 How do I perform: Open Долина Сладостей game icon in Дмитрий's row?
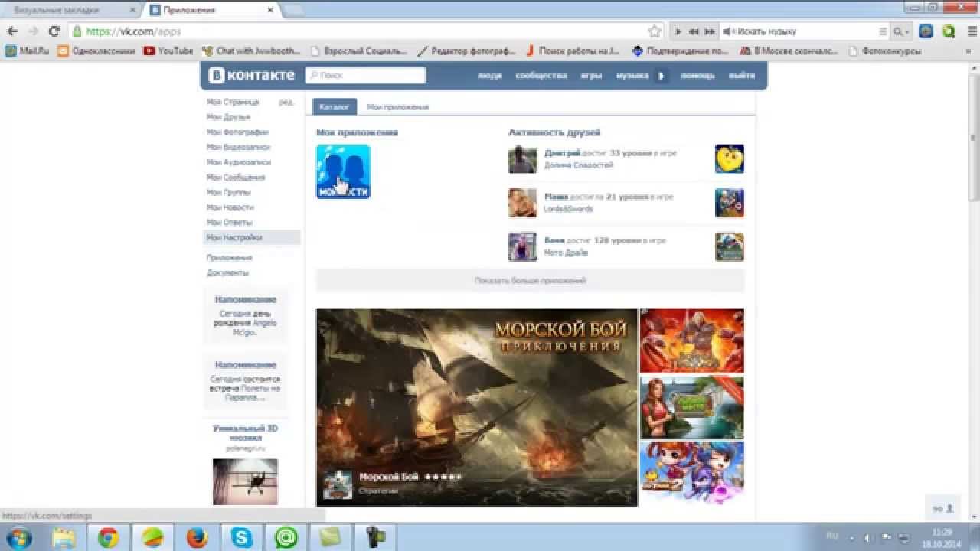point(730,159)
